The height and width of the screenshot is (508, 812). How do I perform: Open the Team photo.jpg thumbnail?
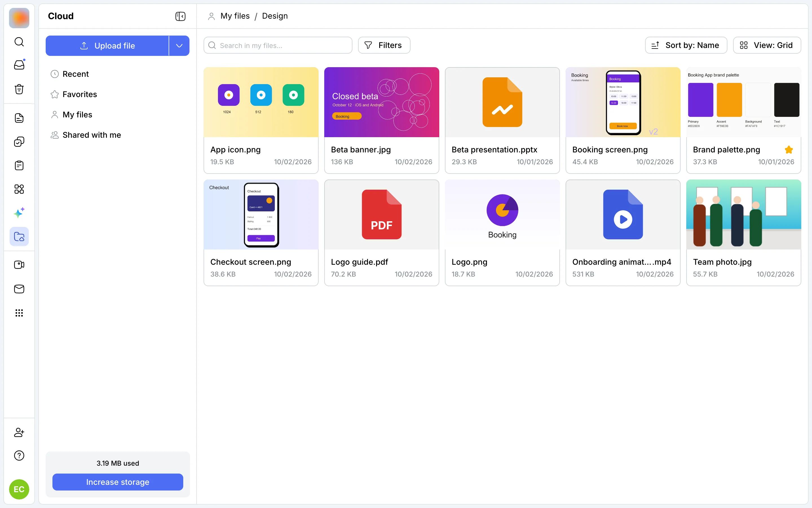coord(743,214)
